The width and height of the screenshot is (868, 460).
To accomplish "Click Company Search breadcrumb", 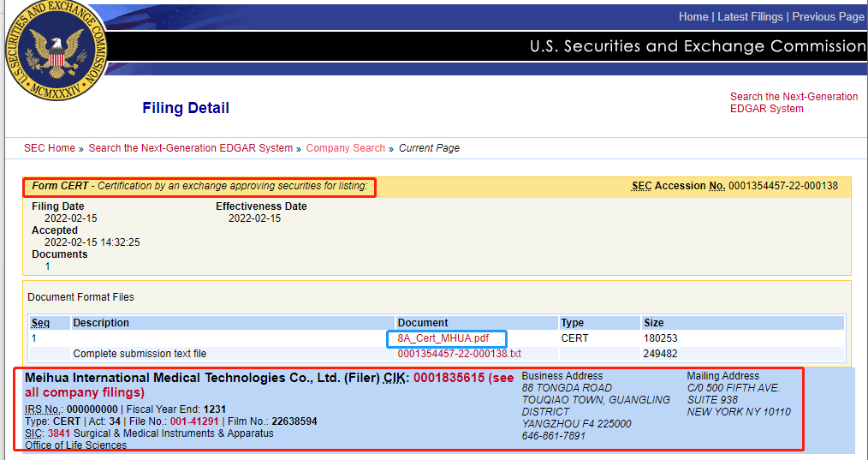I will (346, 148).
